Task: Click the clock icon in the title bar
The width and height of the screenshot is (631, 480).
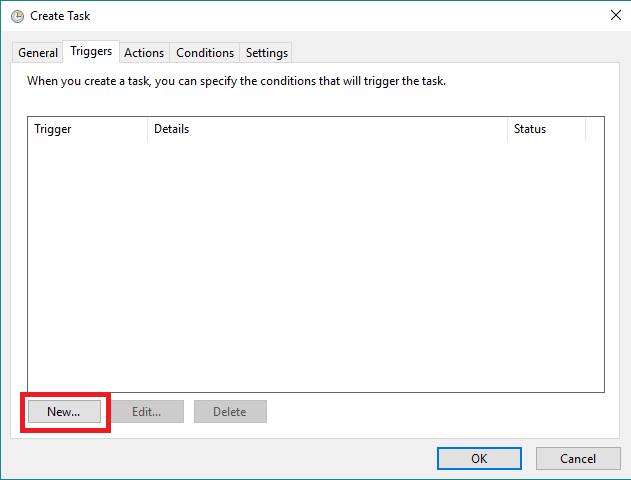Action: (17, 16)
